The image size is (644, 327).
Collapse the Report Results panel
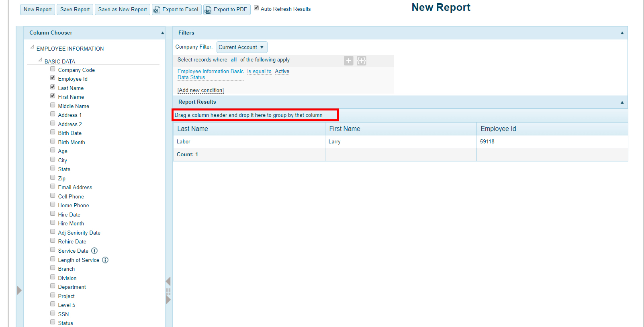click(622, 102)
